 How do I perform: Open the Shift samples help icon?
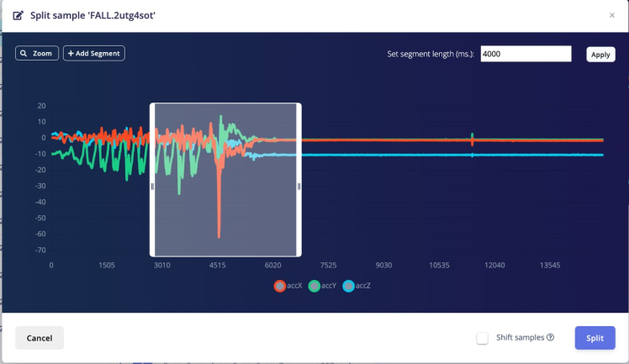coord(551,338)
